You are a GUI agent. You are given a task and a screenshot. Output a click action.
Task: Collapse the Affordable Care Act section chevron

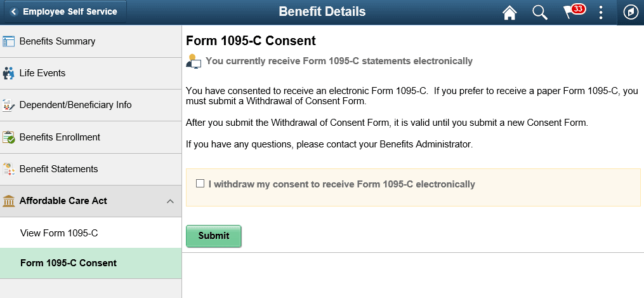click(x=170, y=201)
